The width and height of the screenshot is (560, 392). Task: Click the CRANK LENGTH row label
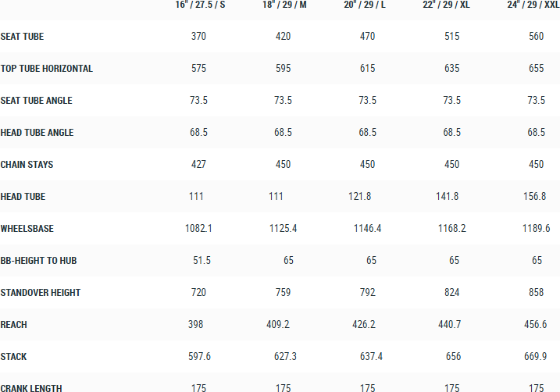coord(31,388)
